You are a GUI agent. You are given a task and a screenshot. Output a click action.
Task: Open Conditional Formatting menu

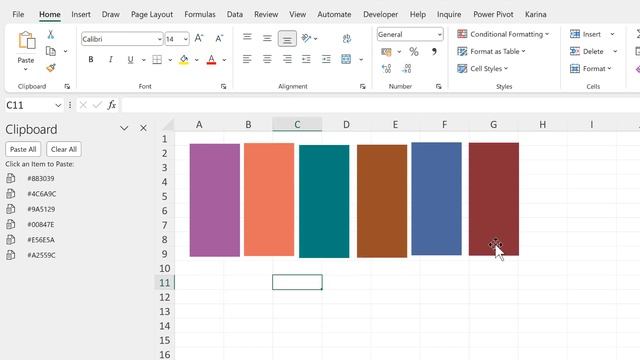(x=503, y=34)
